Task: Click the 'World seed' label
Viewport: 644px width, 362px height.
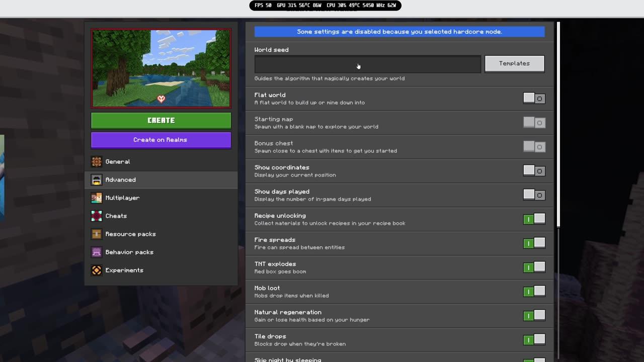Action: point(271,50)
